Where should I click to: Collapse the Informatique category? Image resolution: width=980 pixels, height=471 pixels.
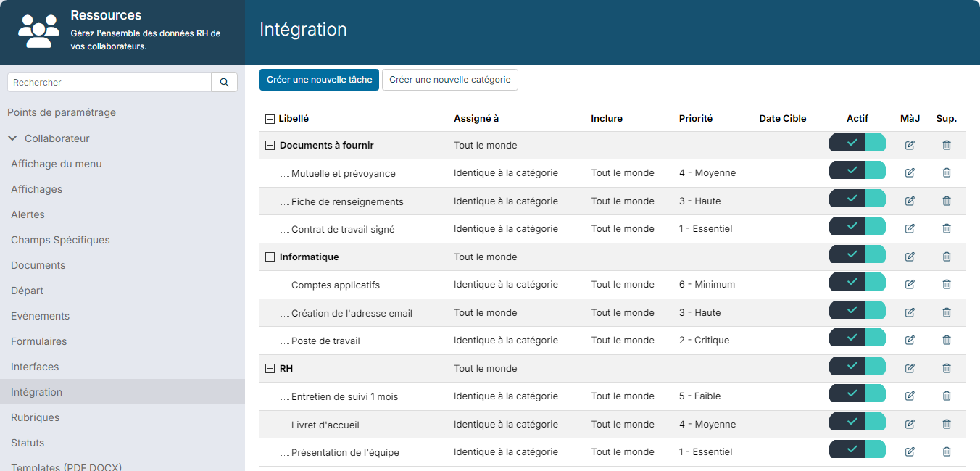[270, 257]
